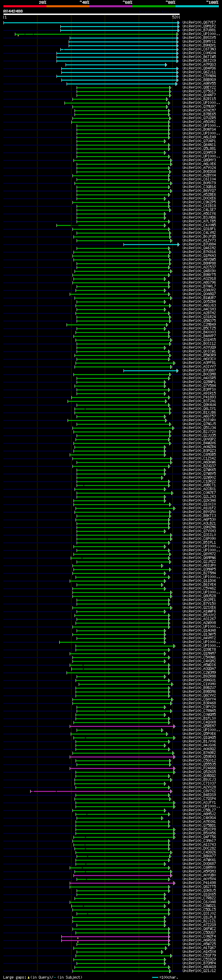
Task: Click UniRef100_Q7U4P1 hit label
Action: point(199,141)
